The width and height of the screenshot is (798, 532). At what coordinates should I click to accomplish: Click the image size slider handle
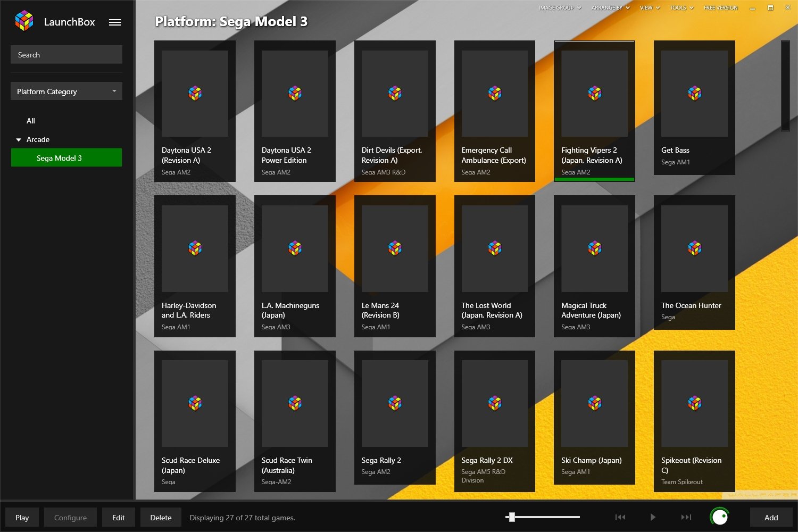point(512,517)
